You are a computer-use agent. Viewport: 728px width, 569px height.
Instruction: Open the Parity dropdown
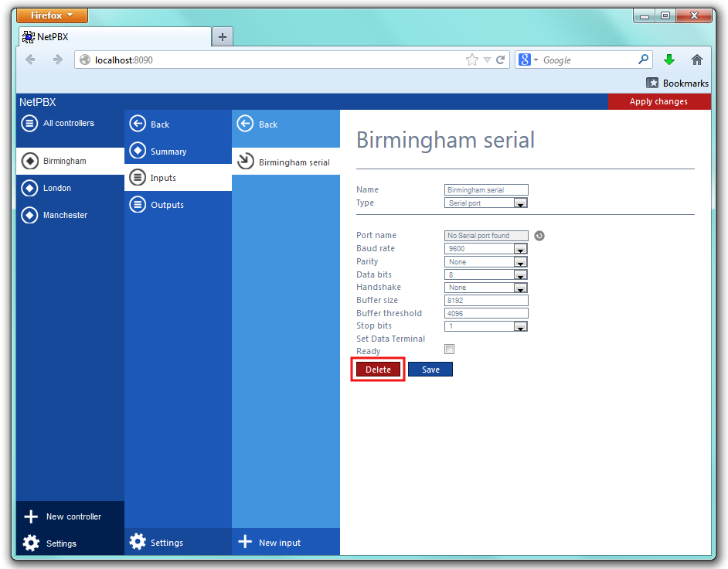(x=521, y=262)
